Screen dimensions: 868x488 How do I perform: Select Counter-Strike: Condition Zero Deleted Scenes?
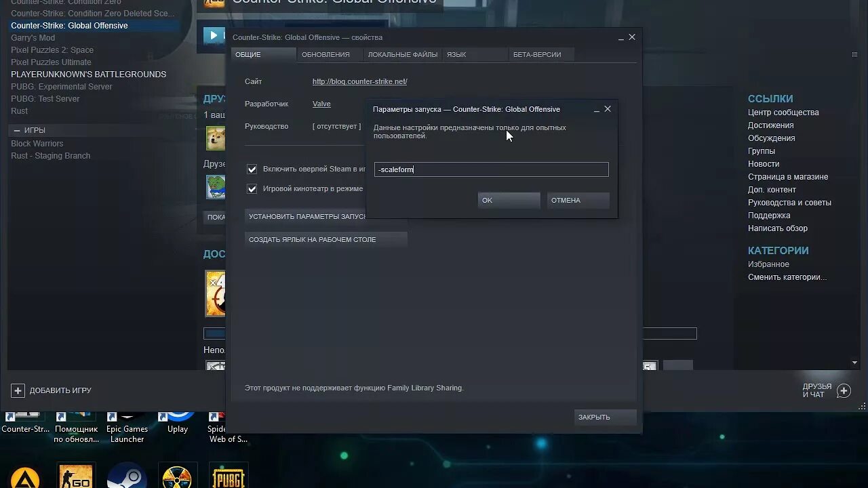[92, 14]
